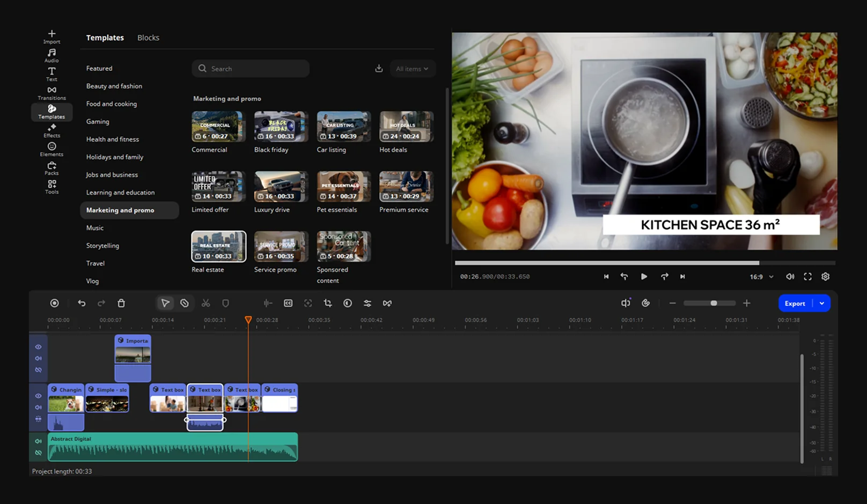Click the record button in timeline toolbar
The image size is (867, 504).
pyautogui.click(x=54, y=303)
